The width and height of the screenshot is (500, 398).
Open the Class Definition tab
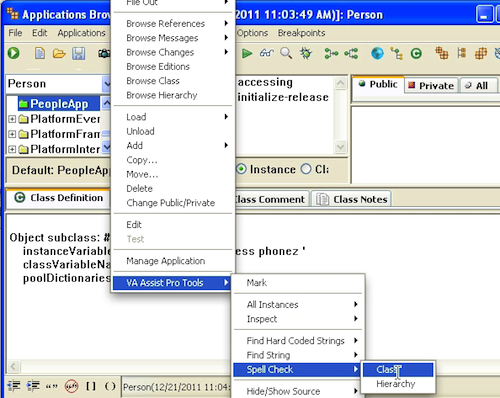pos(59,198)
